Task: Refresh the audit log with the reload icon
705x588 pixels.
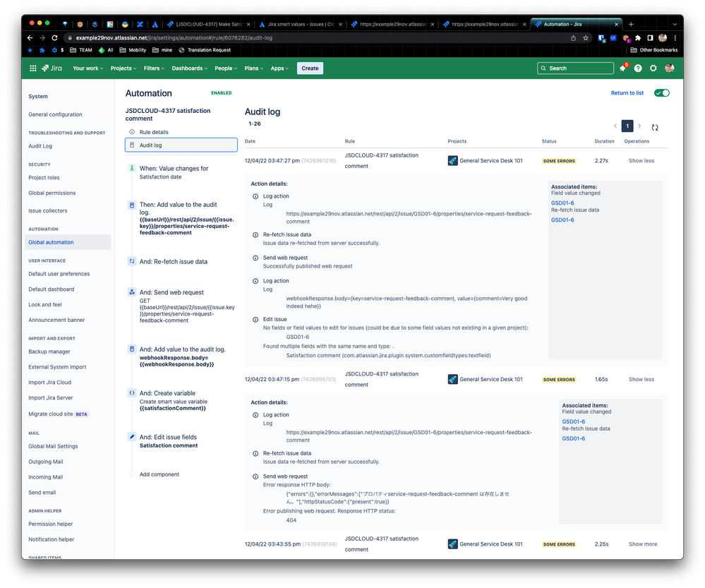Action: point(655,127)
